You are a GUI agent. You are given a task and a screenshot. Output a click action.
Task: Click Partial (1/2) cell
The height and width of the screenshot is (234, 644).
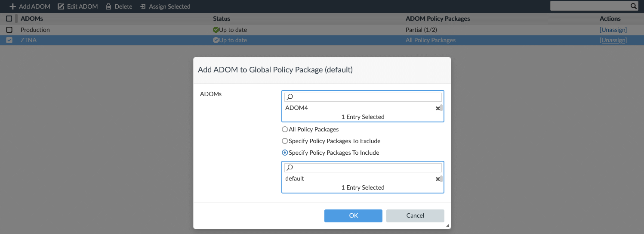tap(421, 30)
